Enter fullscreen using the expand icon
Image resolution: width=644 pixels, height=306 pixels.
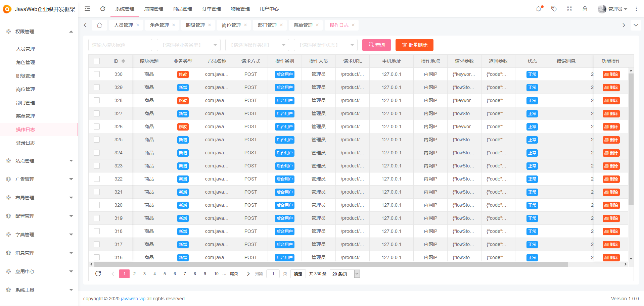(x=569, y=9)
